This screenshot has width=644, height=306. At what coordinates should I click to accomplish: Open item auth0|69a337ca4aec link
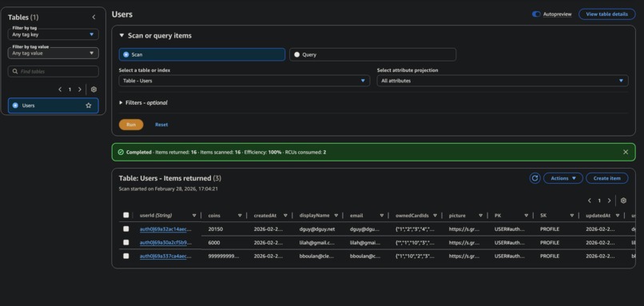165,256
